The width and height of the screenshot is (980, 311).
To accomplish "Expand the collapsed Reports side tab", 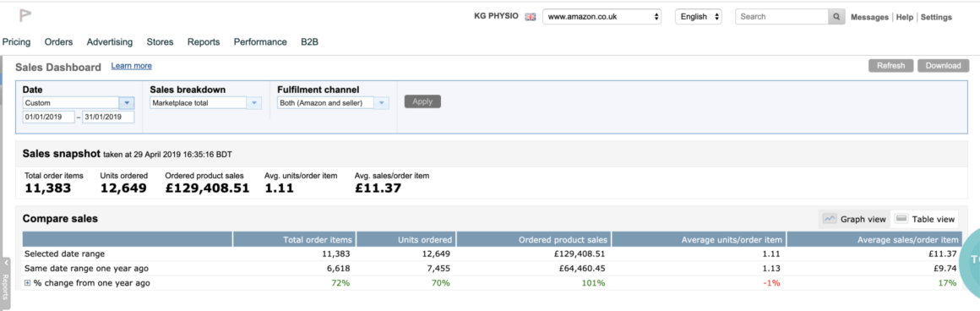I will tap(6, 283).
